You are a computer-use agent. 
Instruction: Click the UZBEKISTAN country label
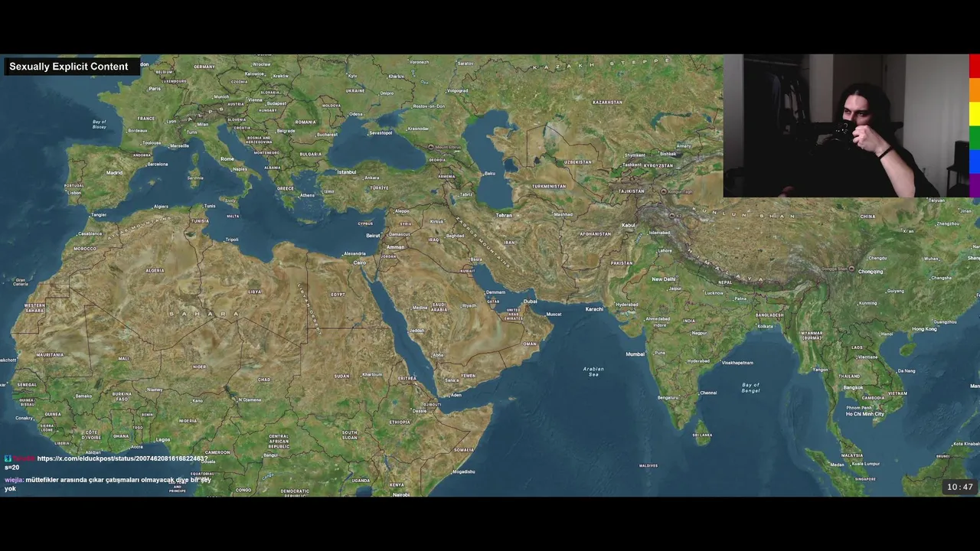pyautogui.click(x=578, y=162)
